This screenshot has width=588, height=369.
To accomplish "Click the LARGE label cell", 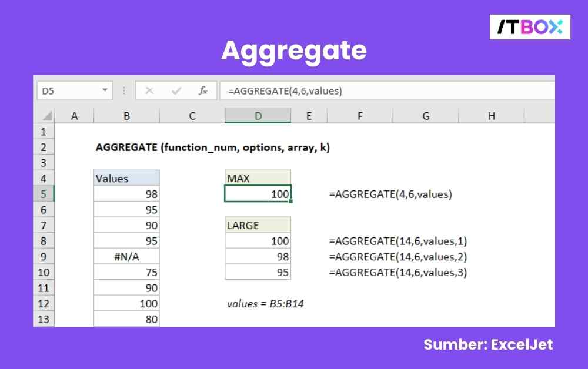I will coord(258,225).
